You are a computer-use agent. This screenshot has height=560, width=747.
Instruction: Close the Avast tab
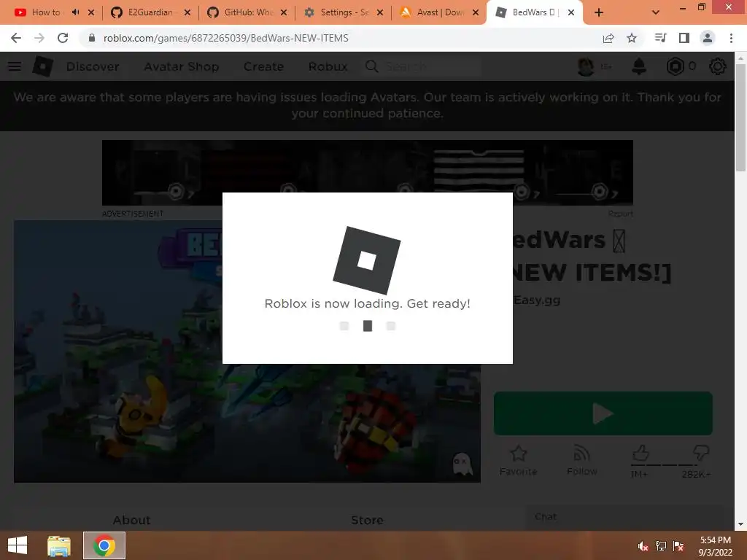click(x=476, y=12)
